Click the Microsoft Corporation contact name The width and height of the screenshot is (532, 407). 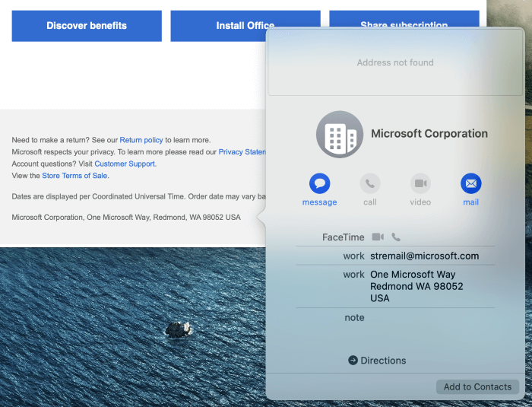pyautogui.click(x=429, y=134)
